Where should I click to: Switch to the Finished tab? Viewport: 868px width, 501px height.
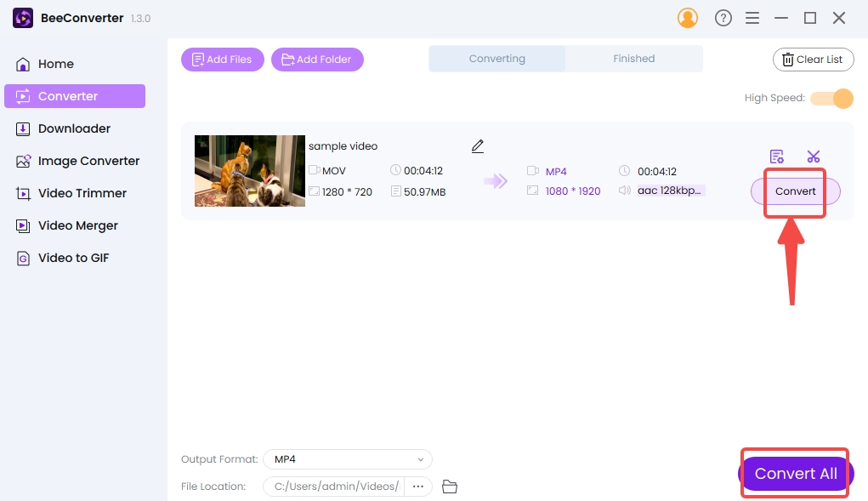click(634, 59)
